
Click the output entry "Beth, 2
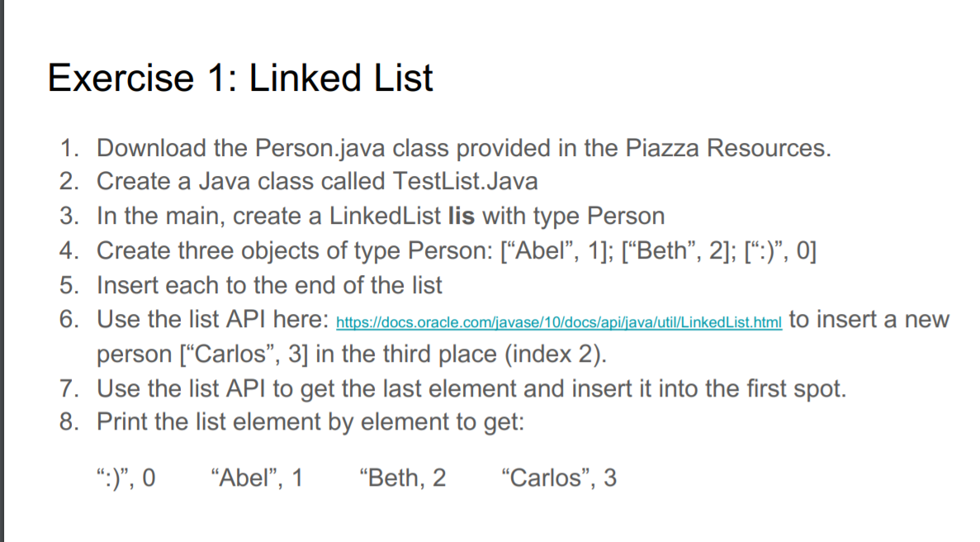click(403, 478)
